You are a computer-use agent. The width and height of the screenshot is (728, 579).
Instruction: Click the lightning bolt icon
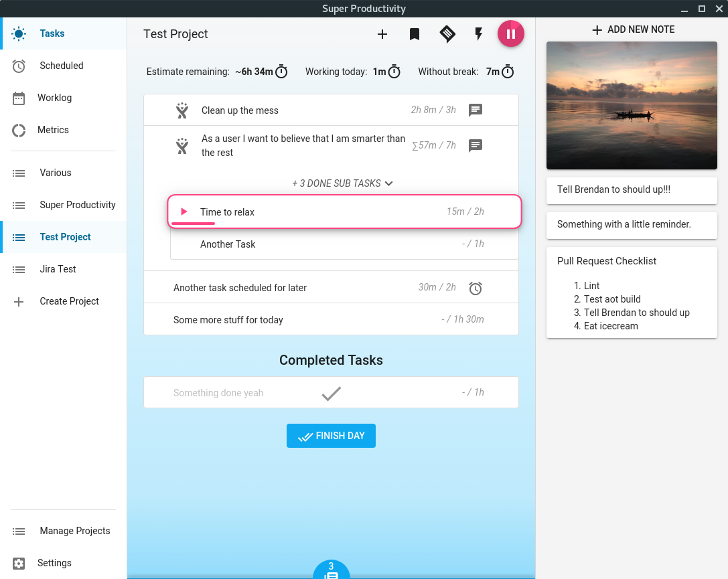479,34
